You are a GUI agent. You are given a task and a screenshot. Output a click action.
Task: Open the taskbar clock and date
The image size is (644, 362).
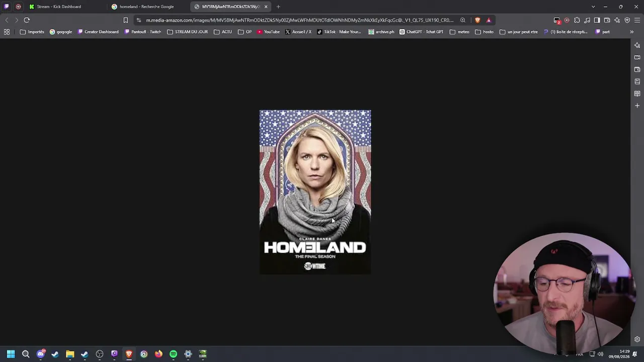(619, 354)
